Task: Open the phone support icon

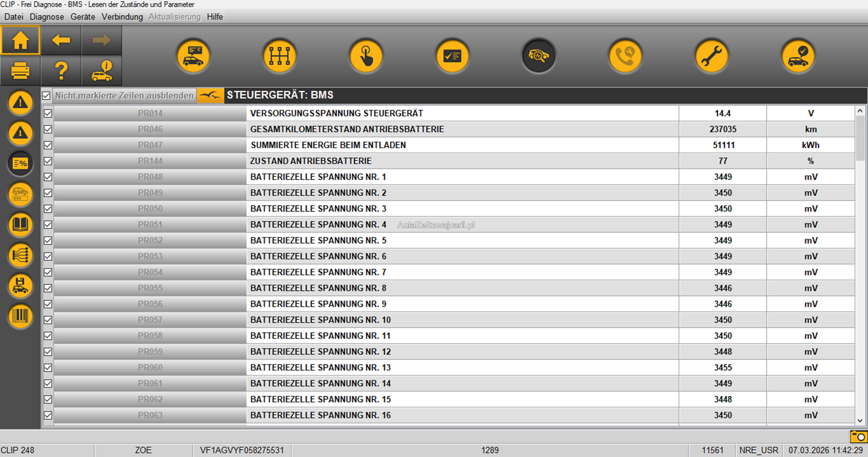Action: tap(625, 56)
